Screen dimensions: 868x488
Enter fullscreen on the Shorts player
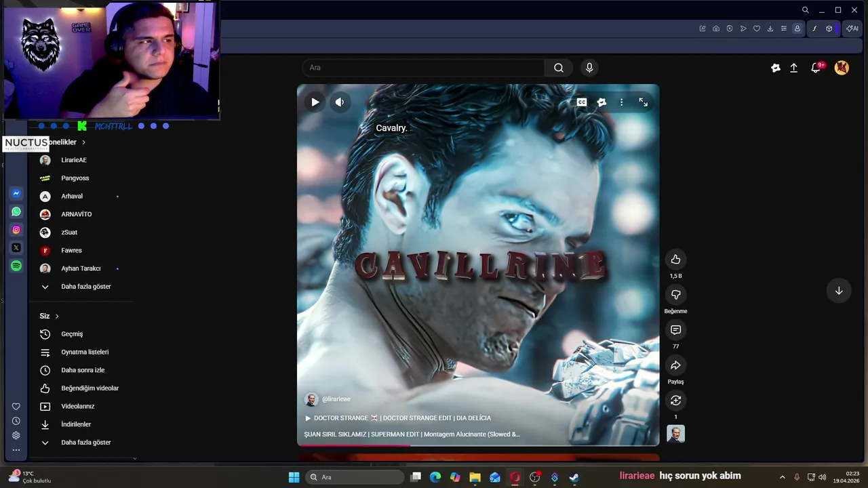[643, 102]
